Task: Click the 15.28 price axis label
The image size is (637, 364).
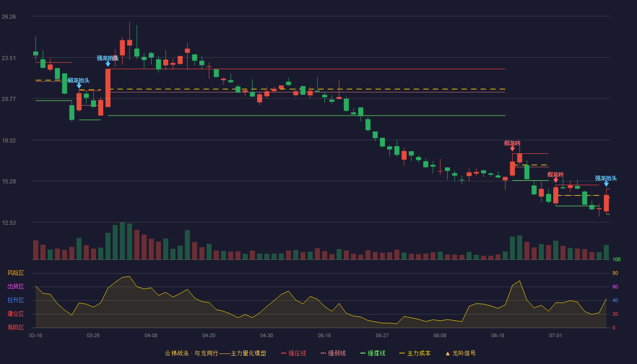Action: (x=9, y=182)
